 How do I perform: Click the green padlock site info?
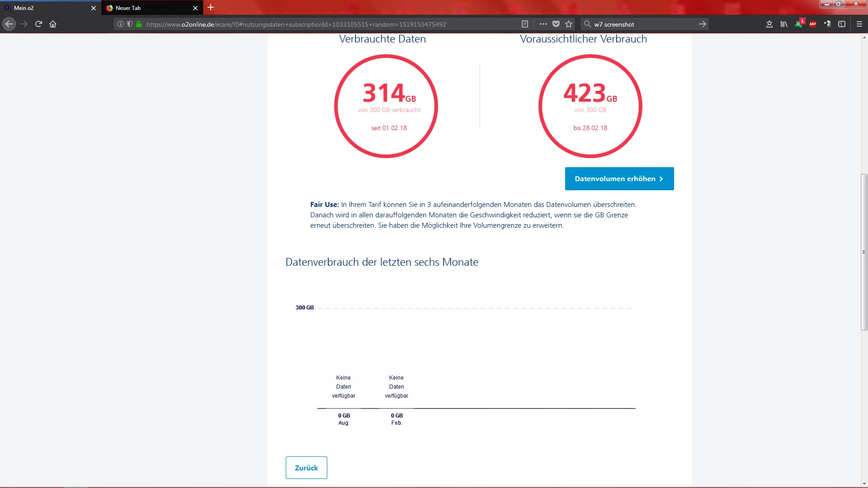[x=139, y=24]
